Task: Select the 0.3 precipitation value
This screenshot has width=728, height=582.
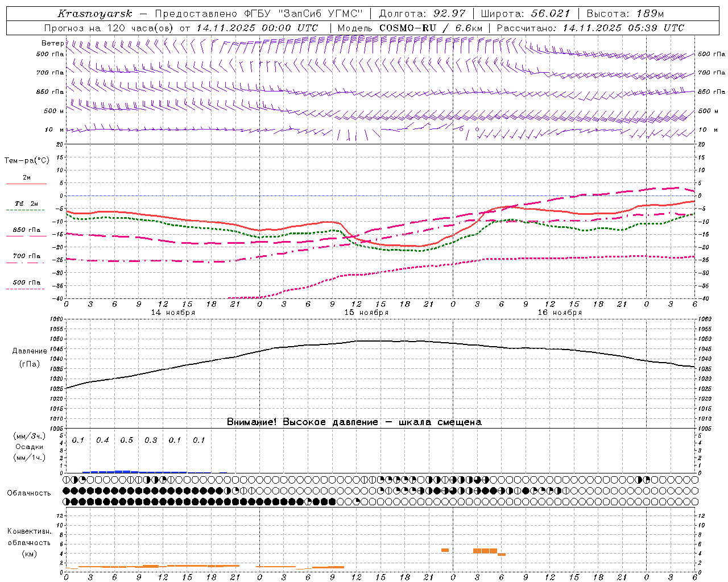Action: [x=151, y=440]
